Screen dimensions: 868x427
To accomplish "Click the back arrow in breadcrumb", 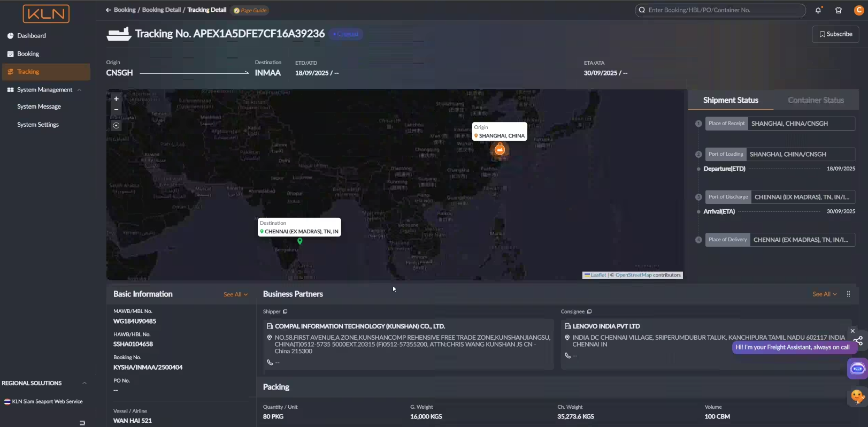I will click(109, 10).
